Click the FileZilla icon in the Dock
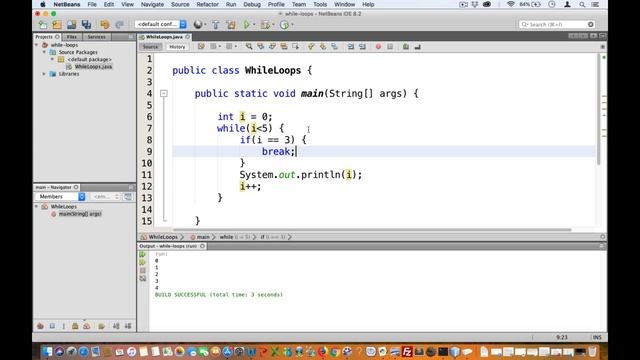640x360 pixels. (x=407, y=351)
